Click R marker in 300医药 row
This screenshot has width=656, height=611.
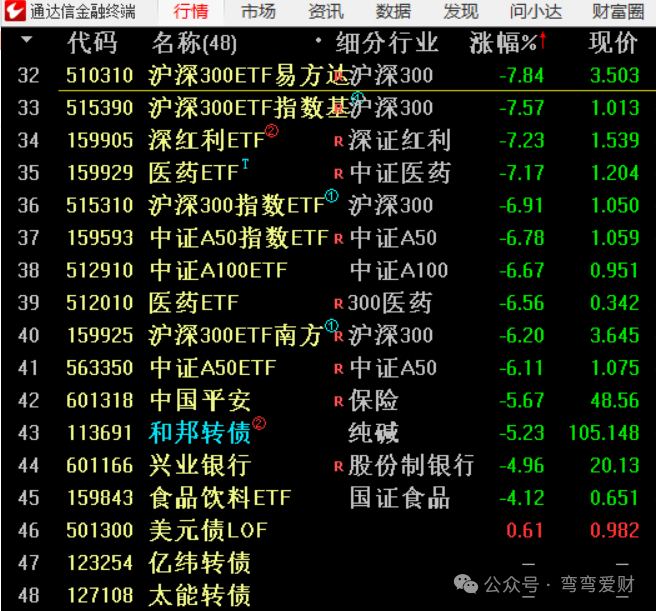point(338,304)
